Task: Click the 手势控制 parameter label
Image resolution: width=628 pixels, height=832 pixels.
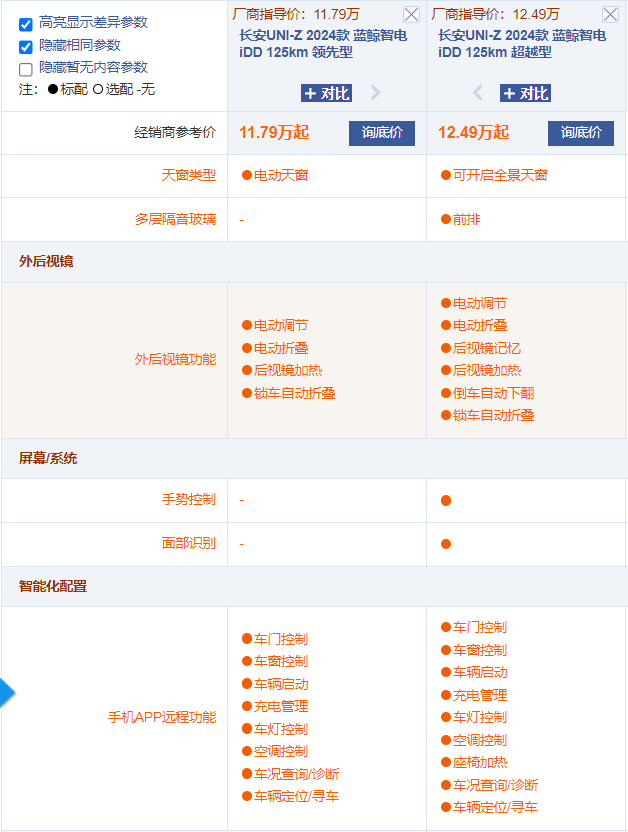Action: (x=189, y=499)
